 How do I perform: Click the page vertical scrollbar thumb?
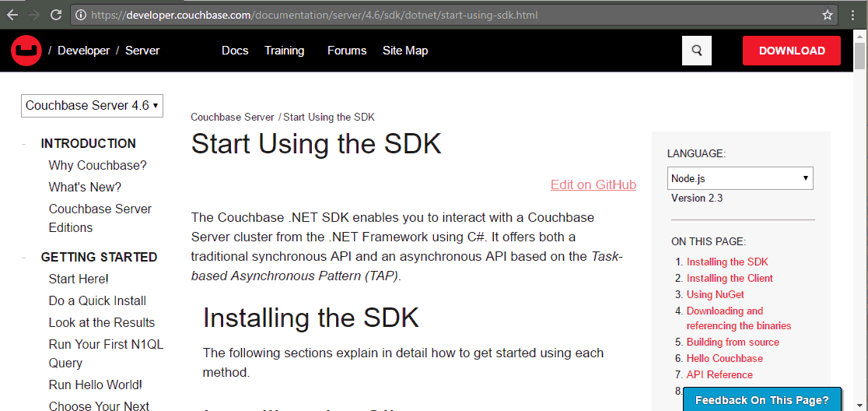tap(859, 55)
